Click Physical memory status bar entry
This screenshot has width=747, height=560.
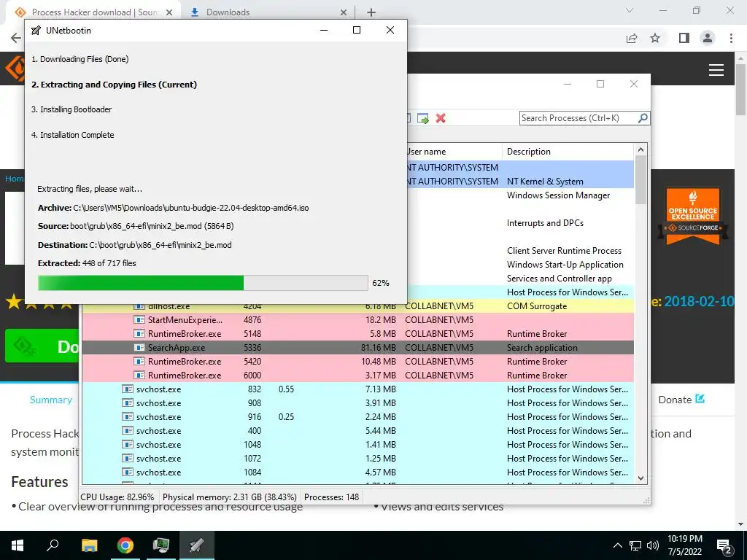point(230,497)
